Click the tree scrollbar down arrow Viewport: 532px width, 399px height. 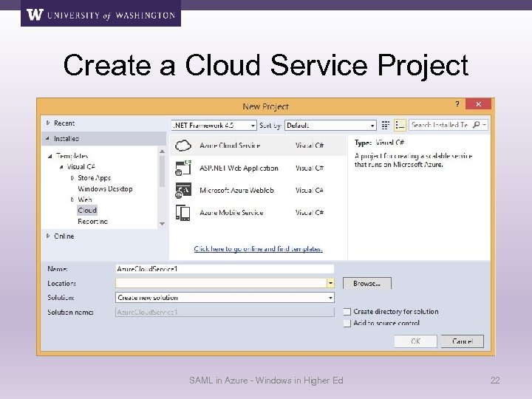[162, 224]
